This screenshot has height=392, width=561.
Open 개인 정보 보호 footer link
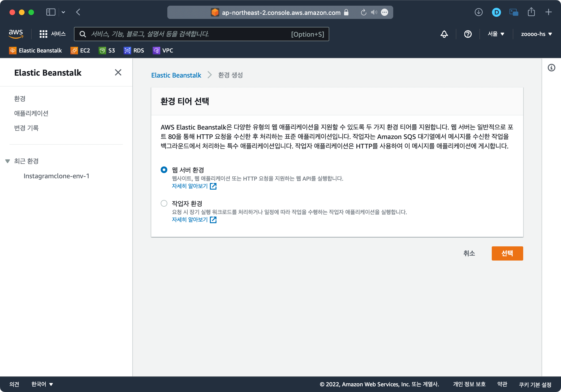pos(469,384)
